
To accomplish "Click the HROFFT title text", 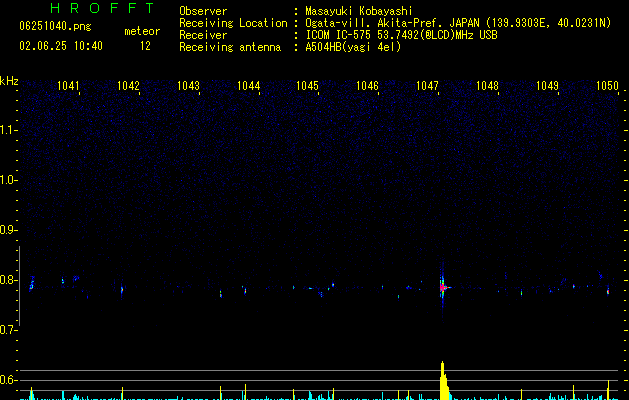I will click(x=102, y=8).
